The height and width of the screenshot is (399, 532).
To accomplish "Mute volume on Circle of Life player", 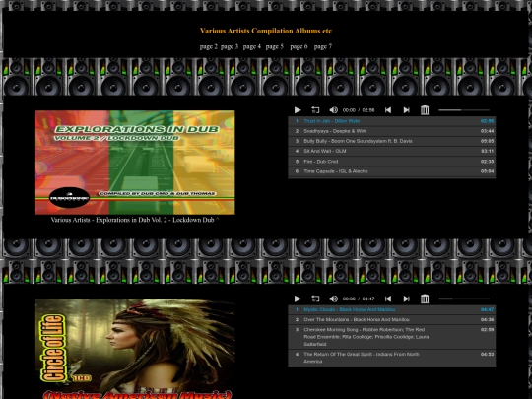I will 334,299.
